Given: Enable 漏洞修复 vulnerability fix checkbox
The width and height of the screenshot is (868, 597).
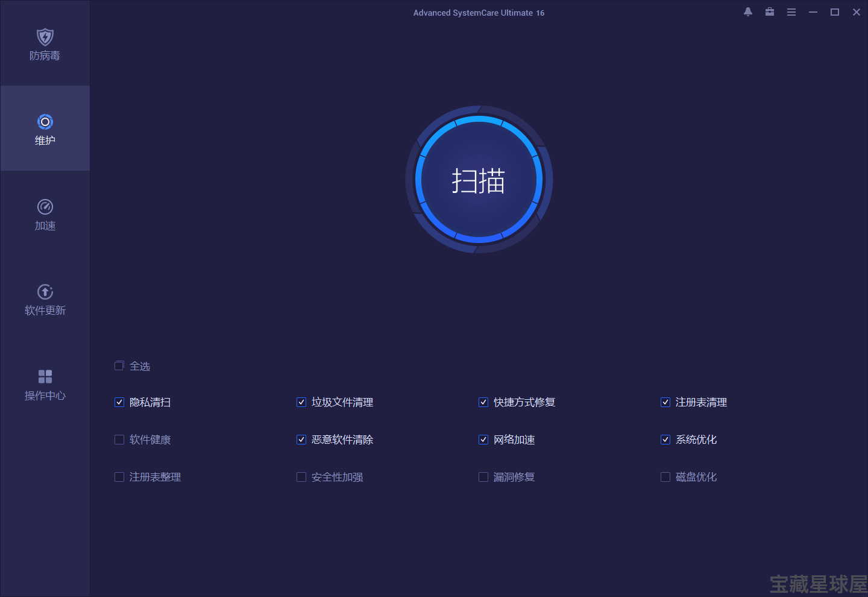Looking at the screenshot, I should (x=483, y=477).
